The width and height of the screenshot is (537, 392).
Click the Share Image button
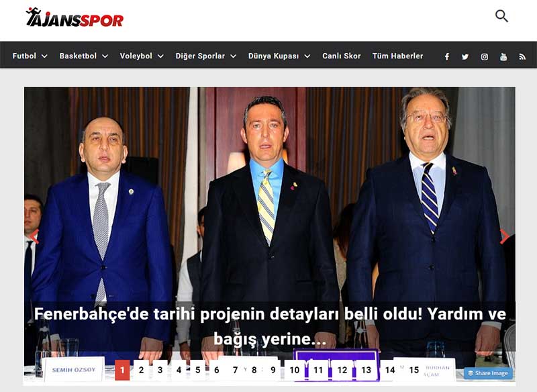(x=489, y=373)
